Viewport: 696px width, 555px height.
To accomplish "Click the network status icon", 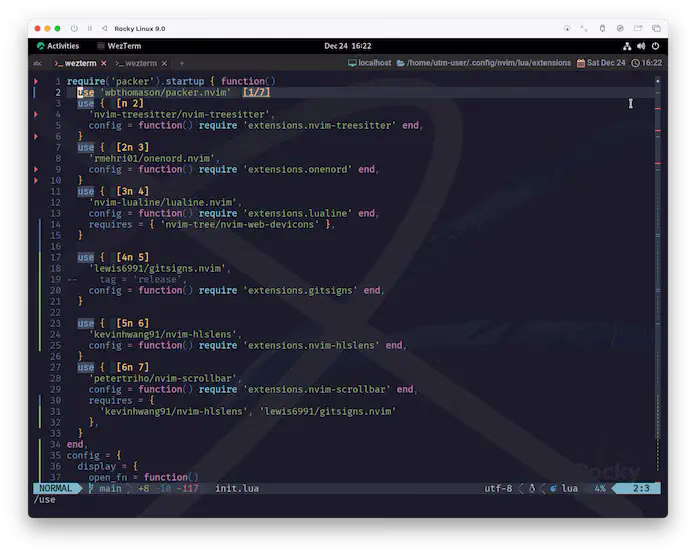I will (627, 46).
